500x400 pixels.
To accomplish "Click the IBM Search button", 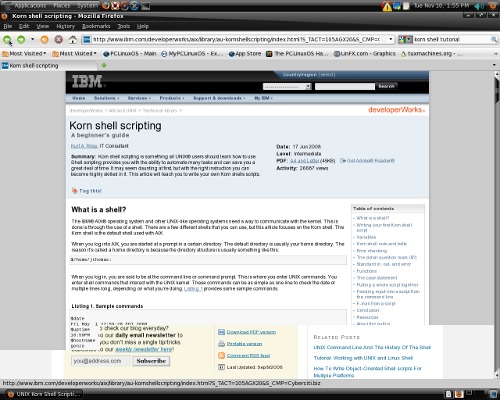I will click(x=386, y=86).
